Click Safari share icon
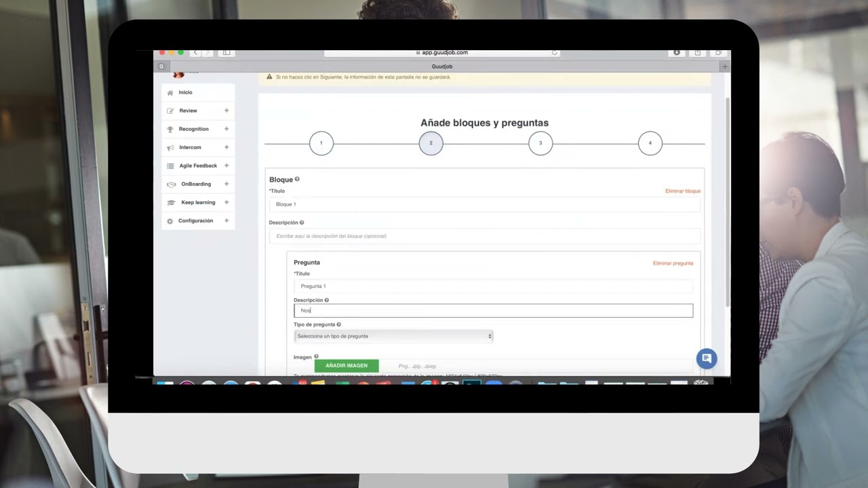868x488 pixels. click(697, 52)
